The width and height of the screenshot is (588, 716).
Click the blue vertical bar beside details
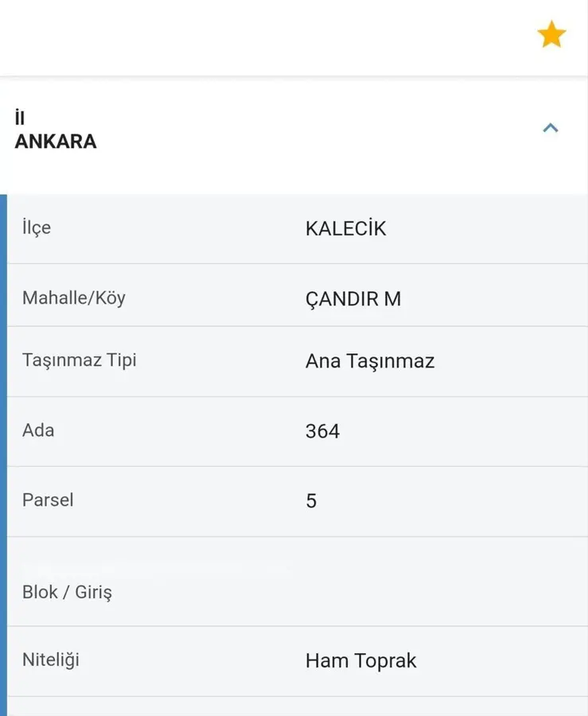tap(3, 453)
